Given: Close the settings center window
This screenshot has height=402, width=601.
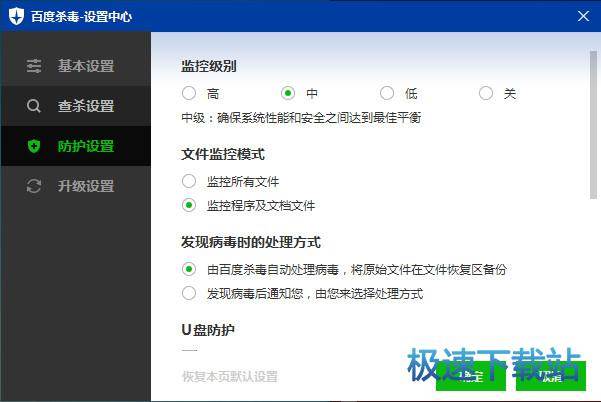Looking at the screenshot, I should [583, 16].
